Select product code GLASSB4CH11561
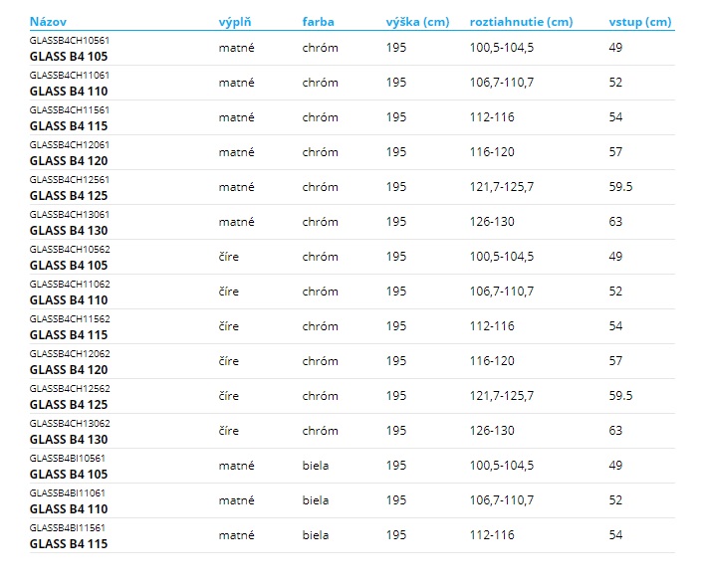 [x=70, y=110]
